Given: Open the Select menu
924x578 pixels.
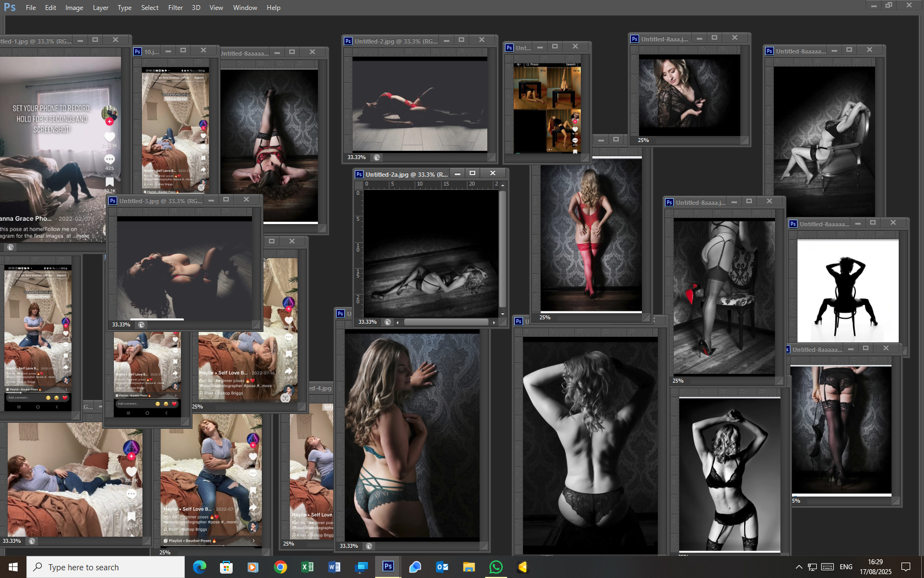Looking at the screenshot, I should 150,8.
